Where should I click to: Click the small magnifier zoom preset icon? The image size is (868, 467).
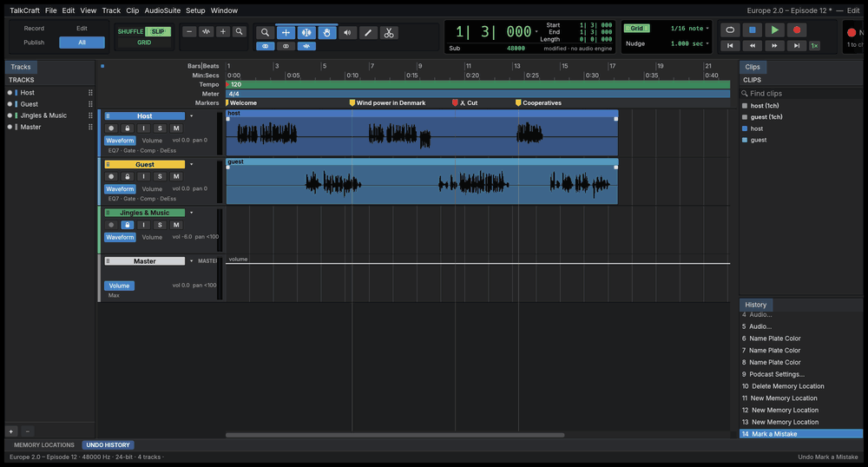pyautogui.click(x=240, y=31)
